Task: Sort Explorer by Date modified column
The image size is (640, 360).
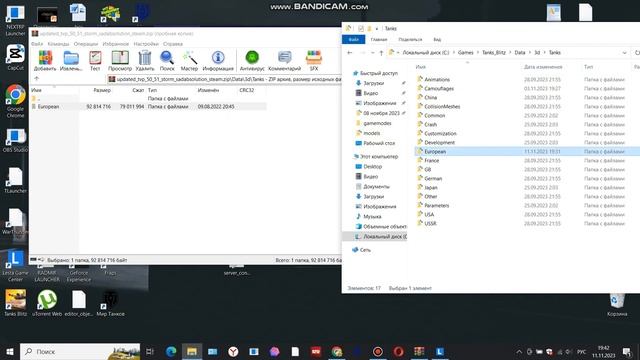Action: tap(543, 67)
